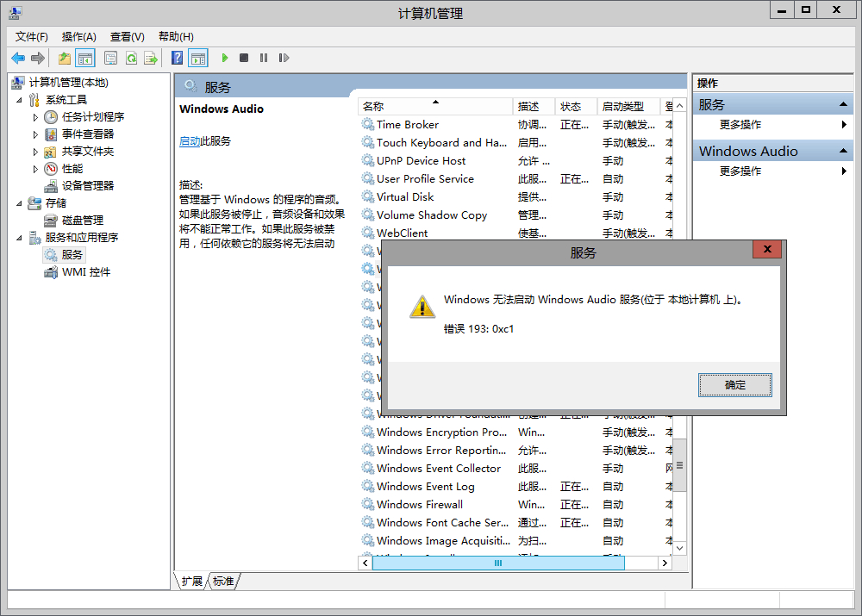Select Windows Error Reportin... service

tap(515, 451)
